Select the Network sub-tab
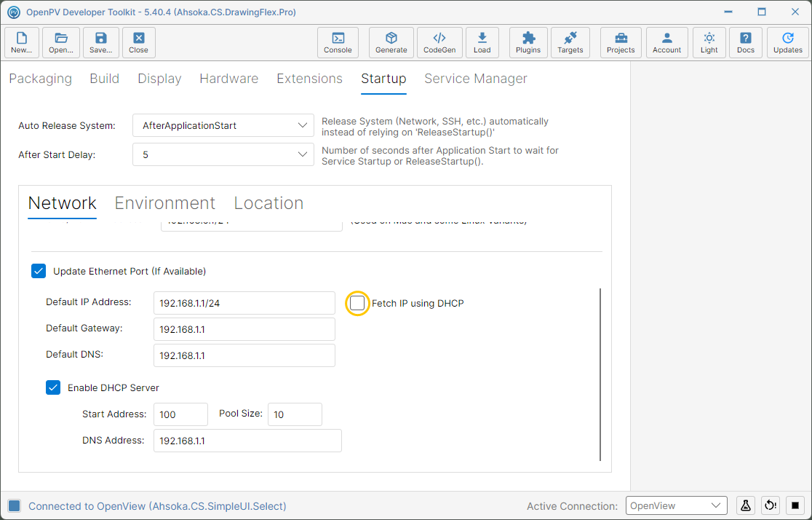 62,203
